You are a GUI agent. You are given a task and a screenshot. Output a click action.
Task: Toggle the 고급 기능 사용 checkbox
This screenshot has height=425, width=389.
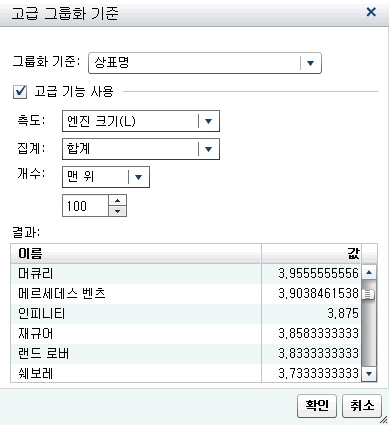pos(20,92)
